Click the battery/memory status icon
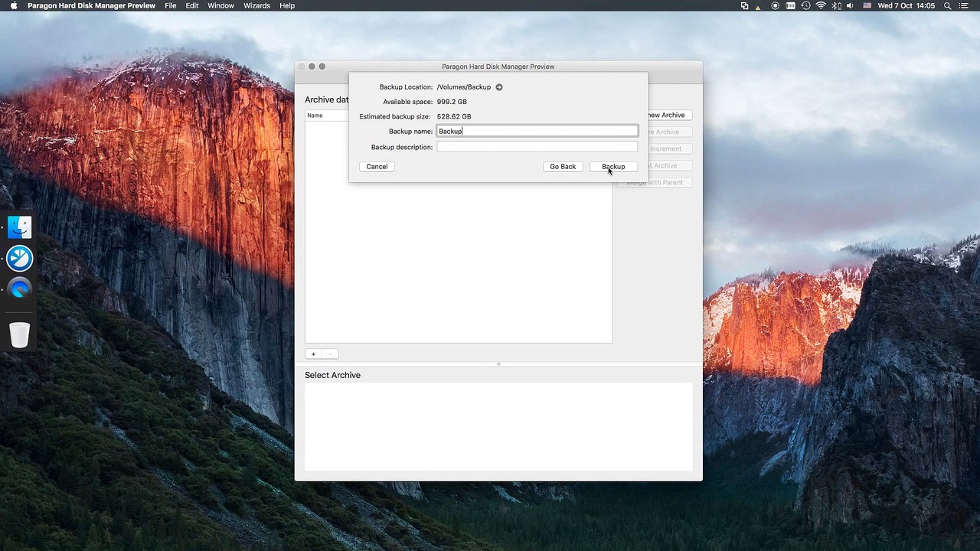Screen dimensions: 980x551 (x=790, y=5)
